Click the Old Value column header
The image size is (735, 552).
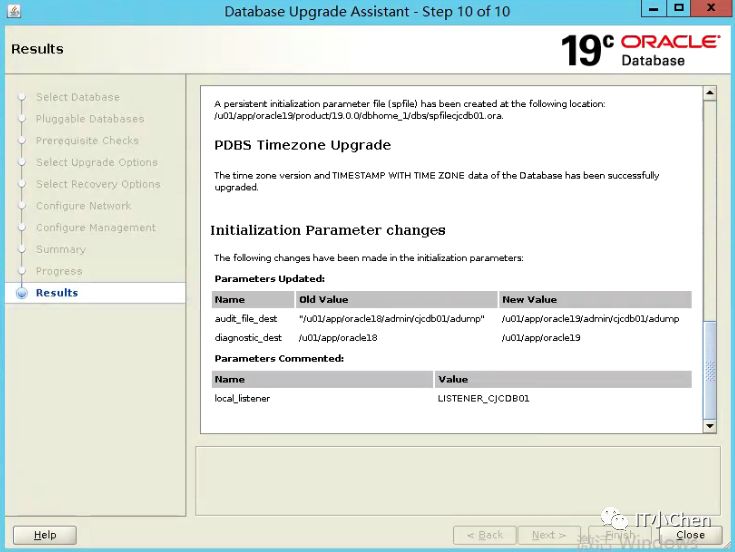397,299
